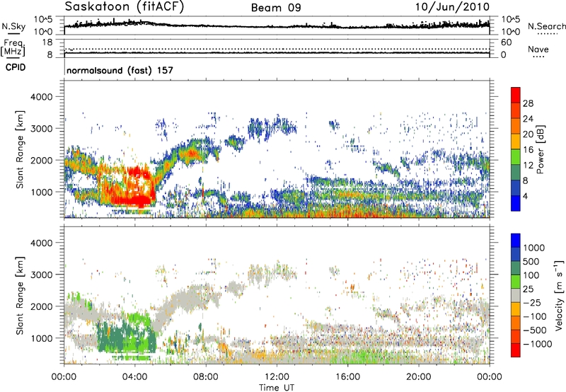This screenshot has height=392, width=566.
Task: Select the "Slant Range [km]" label of power panel
Action: point(20,149)
